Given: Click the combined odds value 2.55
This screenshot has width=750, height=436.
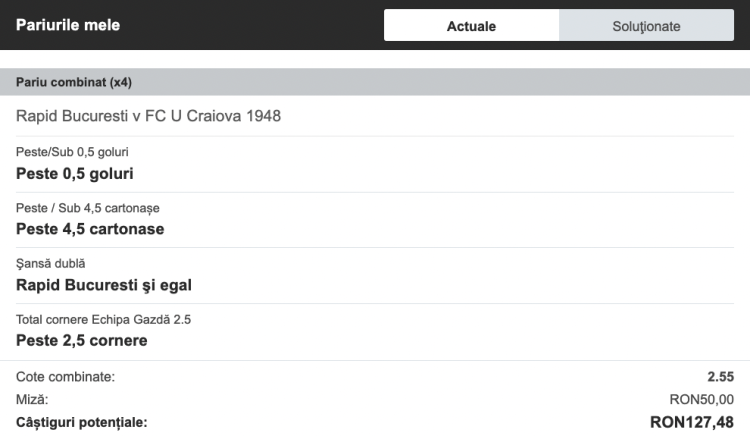Looking at the screenshot, I should [x=720, y=377].
